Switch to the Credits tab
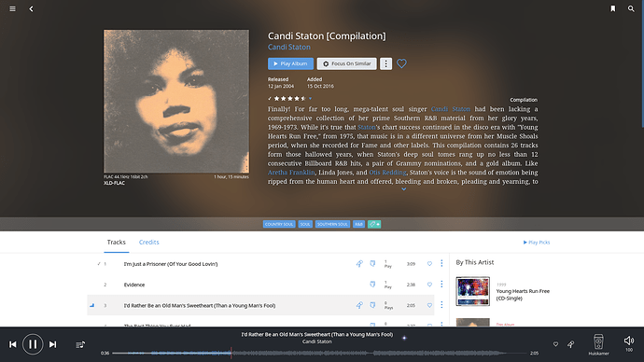 click(x=149, y=243)
